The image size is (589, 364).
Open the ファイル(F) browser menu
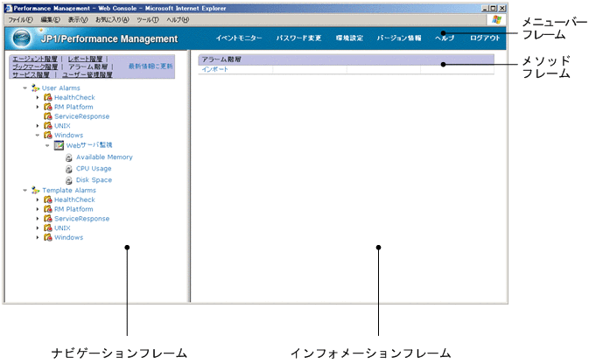(x=21, y=19)
